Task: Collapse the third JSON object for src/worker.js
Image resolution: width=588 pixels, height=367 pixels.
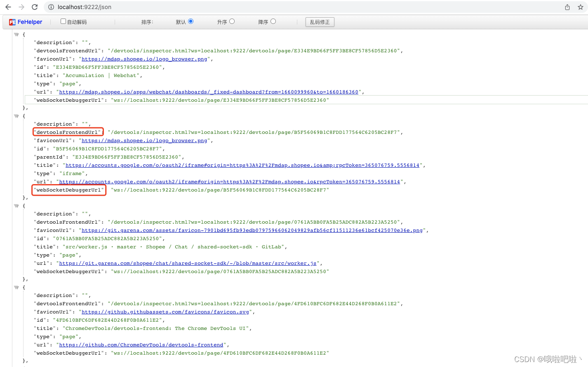Action: (x=16, y=206)
